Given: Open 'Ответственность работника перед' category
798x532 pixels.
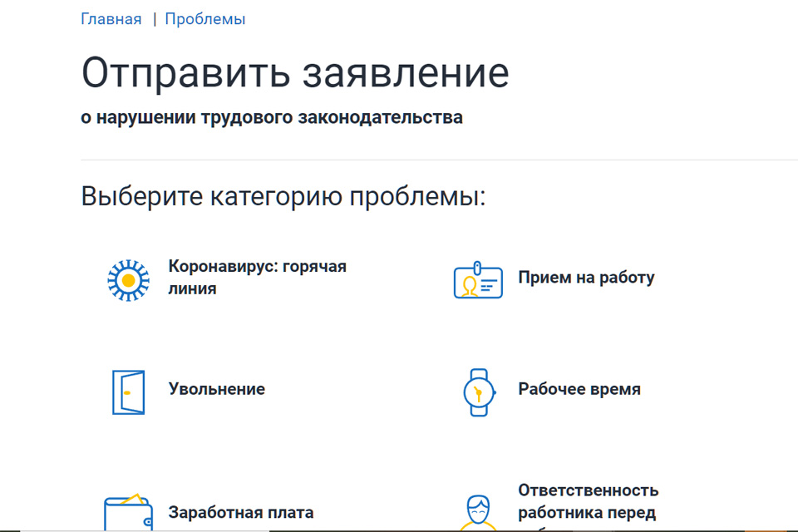Looking at the screenshot, I should tap(589, 502).
